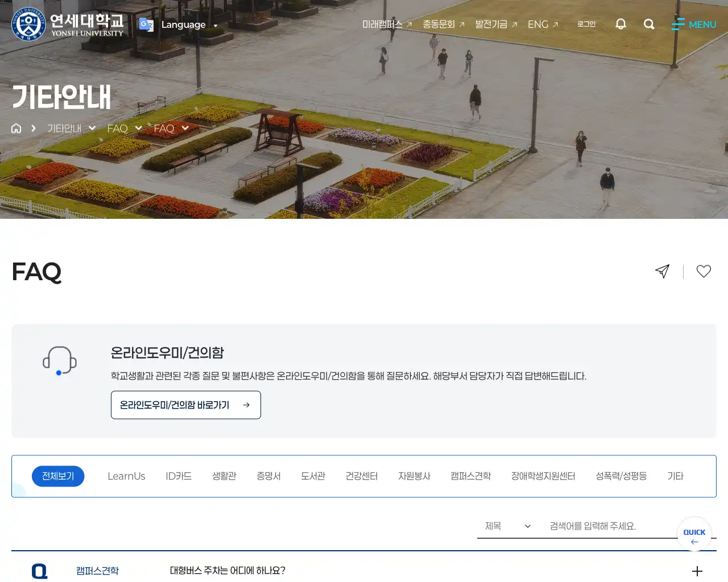Click the 온라인도우미/건의함 heading text
This screenshot has height=582, width=728.
click(167, 353)
